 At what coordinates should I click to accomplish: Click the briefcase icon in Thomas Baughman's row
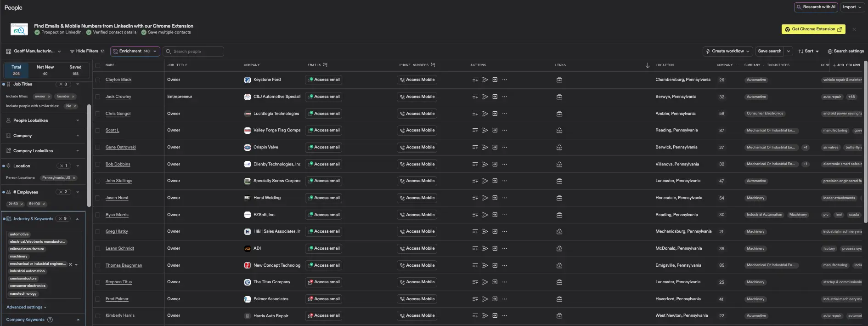(x=559, y=265)
